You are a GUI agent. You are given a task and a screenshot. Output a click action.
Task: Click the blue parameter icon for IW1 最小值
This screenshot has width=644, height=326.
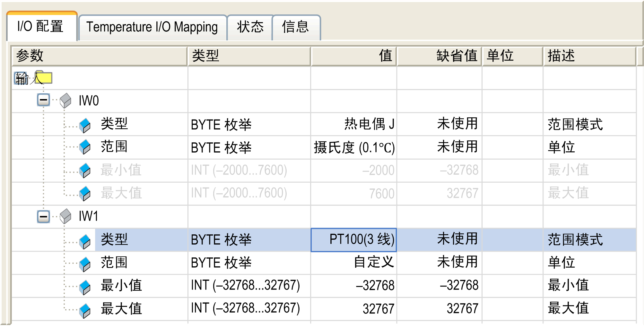(85, 287)
